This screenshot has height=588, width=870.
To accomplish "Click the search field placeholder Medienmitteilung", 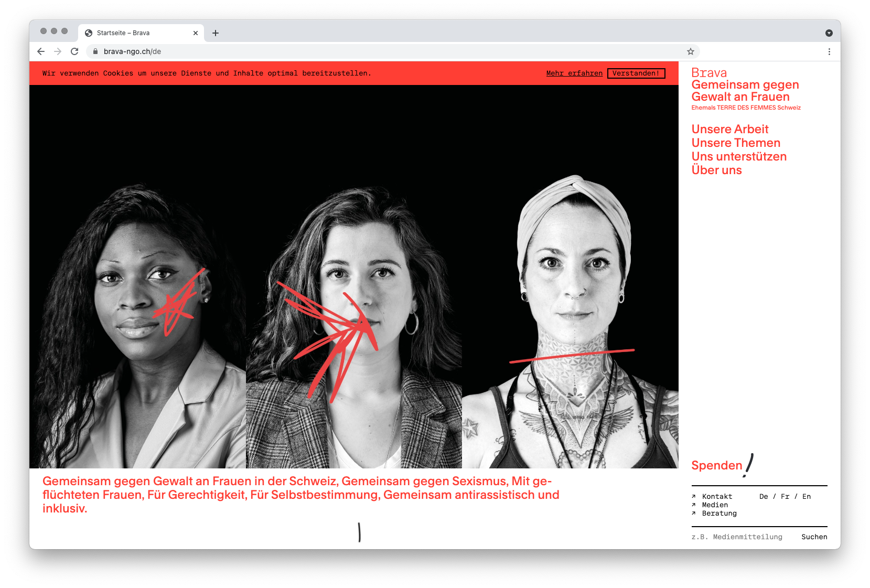I will pos(737,537).
